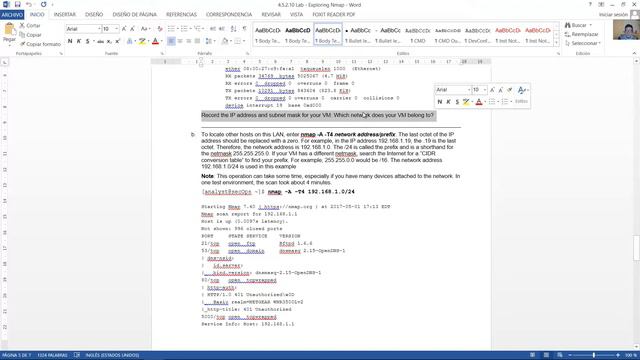Switch to DISEÑO tab
640x360 pixels.
pyautogui.click(x=94, y=14)
